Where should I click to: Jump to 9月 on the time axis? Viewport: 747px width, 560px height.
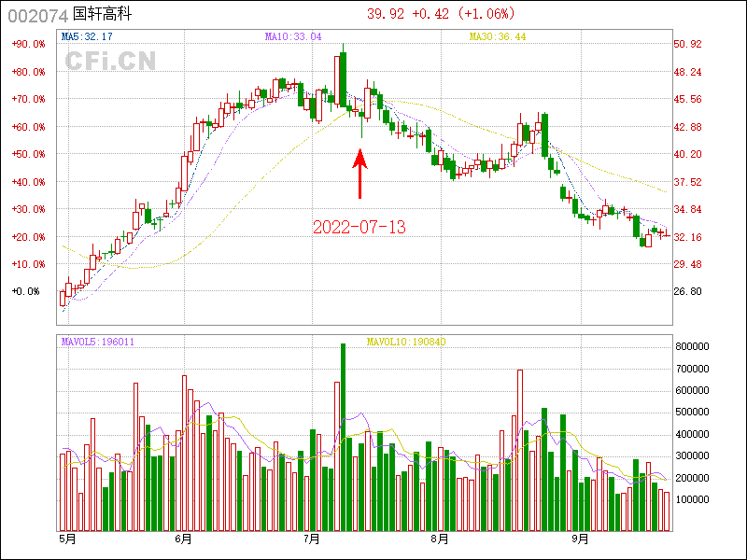580,539
